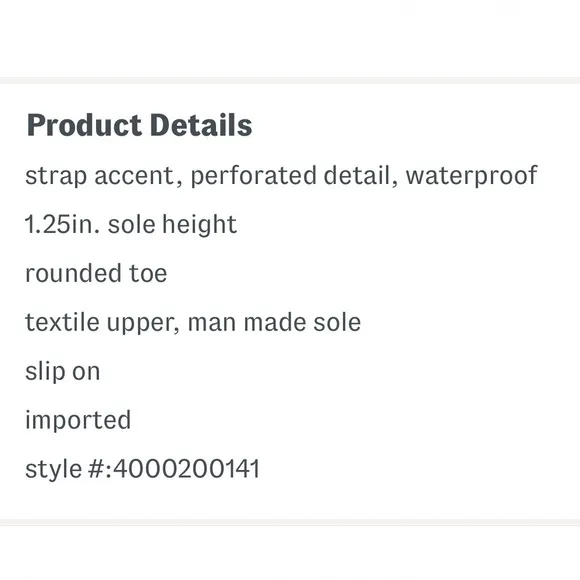This screenshot has width=580, height=580.
Task: Click the word "waterproof"
Action: pyautogui.click(x=472, y=176)
